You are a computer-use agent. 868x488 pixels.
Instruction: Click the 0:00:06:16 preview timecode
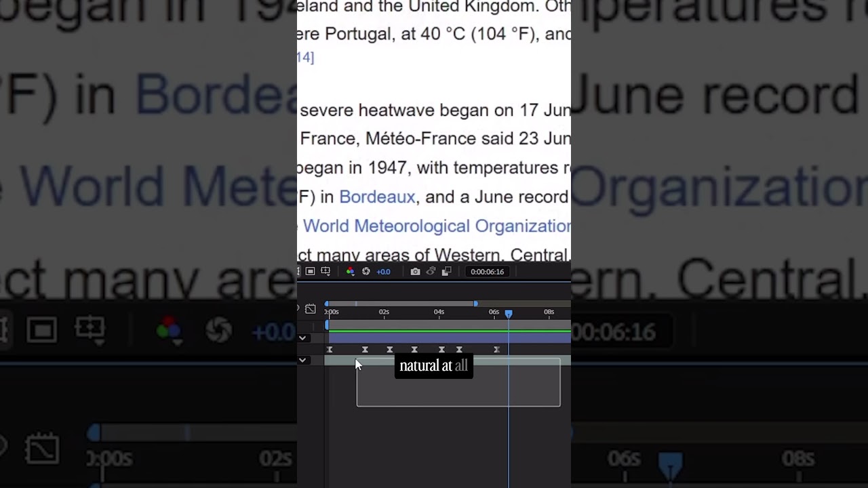pos(487,272)
